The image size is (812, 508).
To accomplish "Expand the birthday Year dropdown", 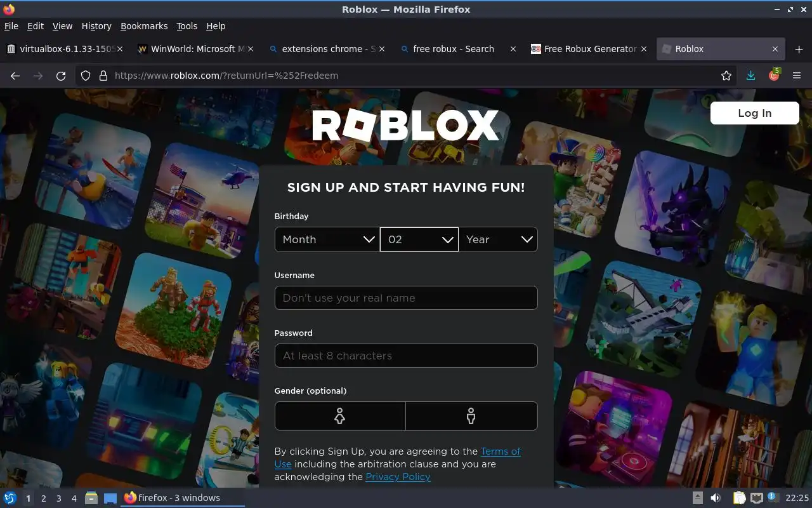I will [498, 239].
